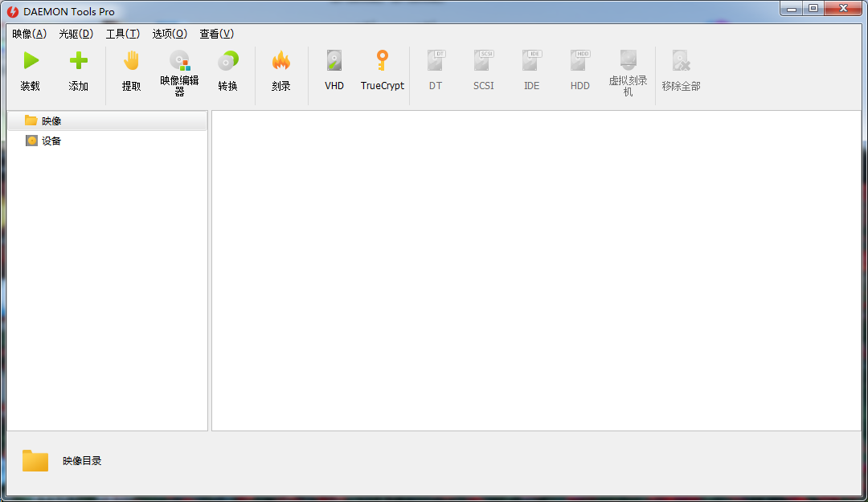The width and height of the screenshot is (868, 502).
Task: Minimize the DAEMON Tools Pro window
Action: pos(792,8)
